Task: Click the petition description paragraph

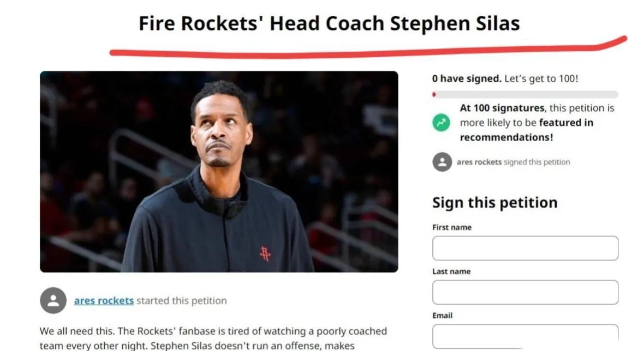Action: (213, 338)
